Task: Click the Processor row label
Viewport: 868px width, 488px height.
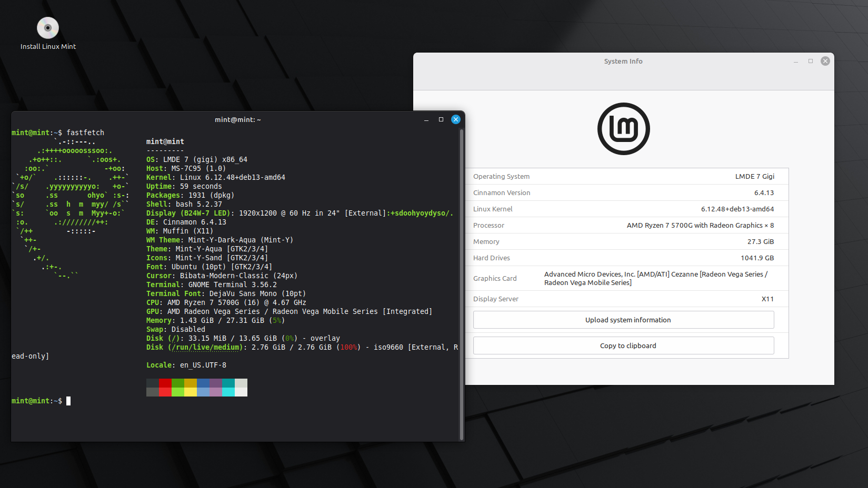Action: (x=488, y=225)
